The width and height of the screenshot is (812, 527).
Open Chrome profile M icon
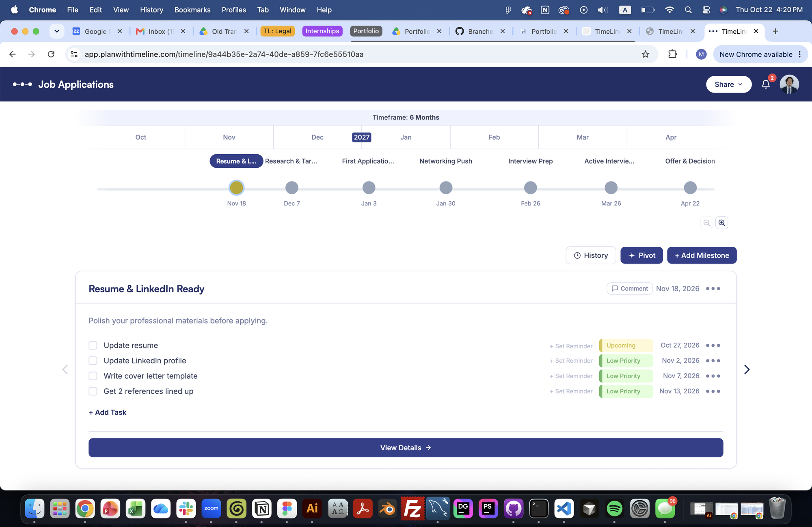click(701, 54)
